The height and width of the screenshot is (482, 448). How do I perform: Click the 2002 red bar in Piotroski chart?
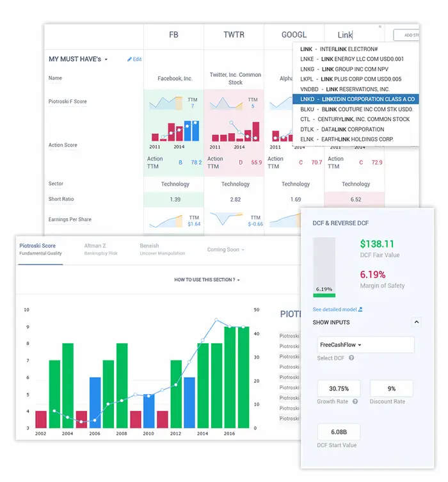[41, 420]
